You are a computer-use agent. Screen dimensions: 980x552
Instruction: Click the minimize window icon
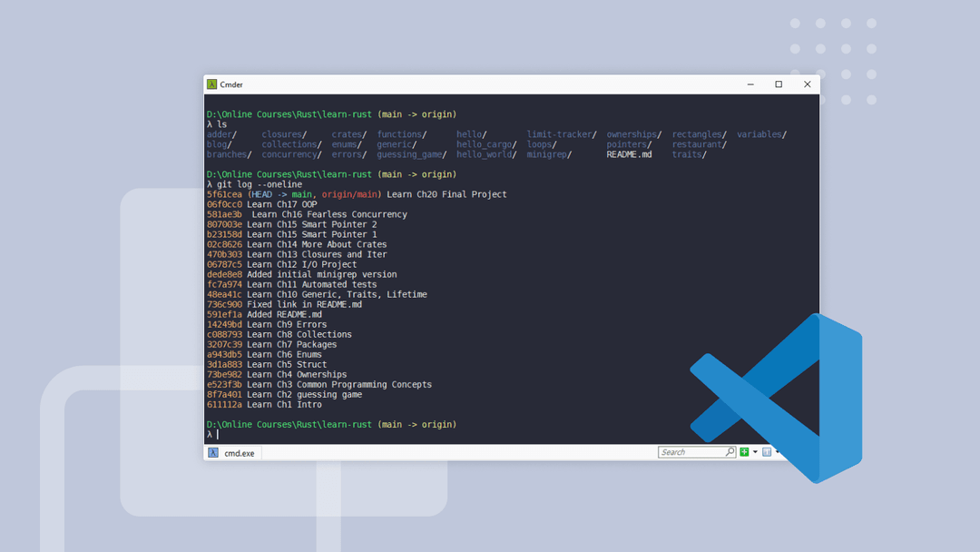pos(750,84)
